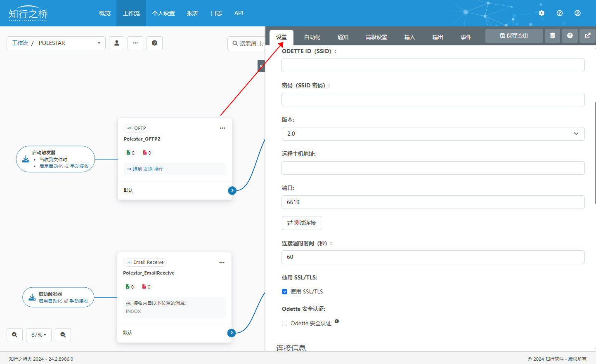Viewport: 596px width, 364px height.
Task: Click the 保存变更 button
Action: point(514,36)
